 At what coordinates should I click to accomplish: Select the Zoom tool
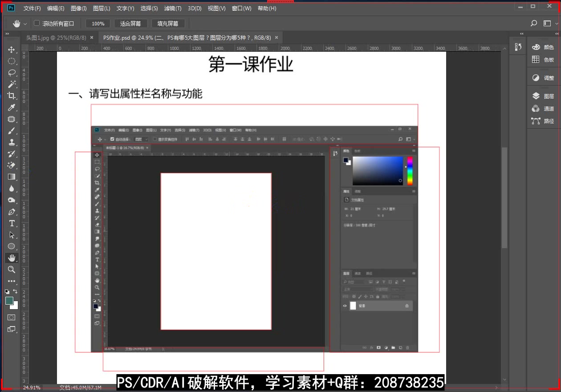click(x=12, y=269)
